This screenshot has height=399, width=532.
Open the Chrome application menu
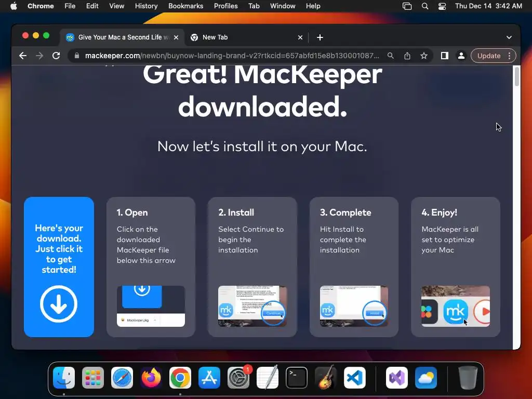41,6
